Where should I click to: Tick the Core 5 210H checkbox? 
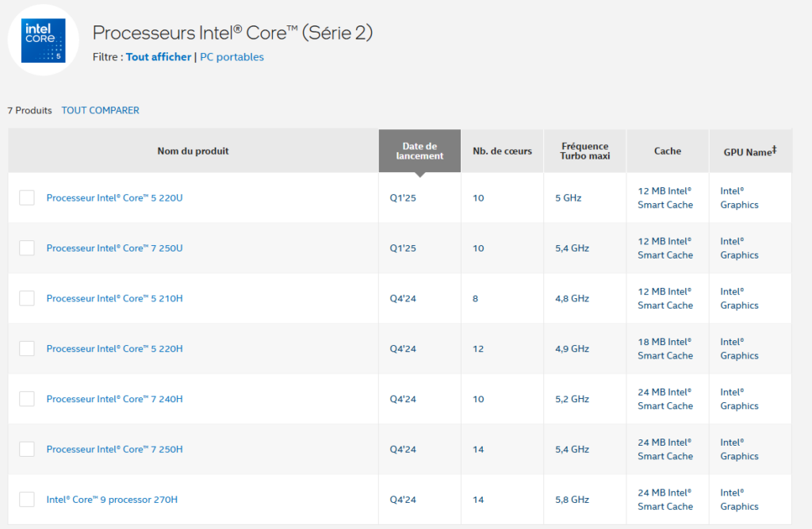(27, 298)
